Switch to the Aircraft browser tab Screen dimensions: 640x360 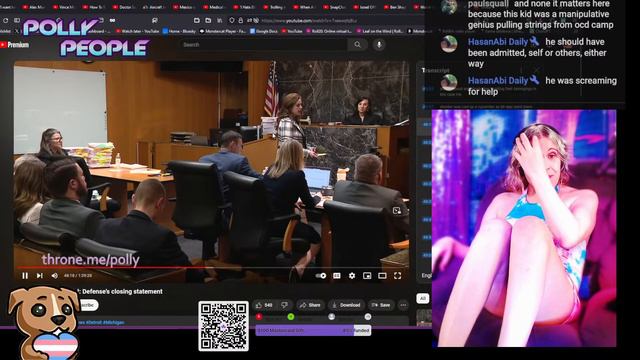[x=155, y=7]
